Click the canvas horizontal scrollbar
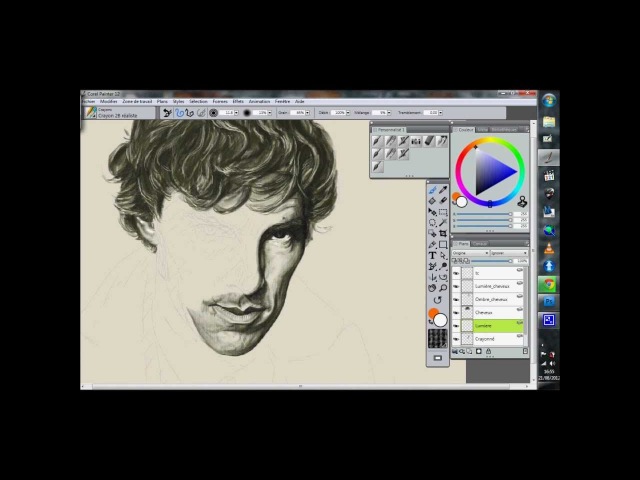Image resolution: width=640 pixels, height=480 pixels. (301, 386)
